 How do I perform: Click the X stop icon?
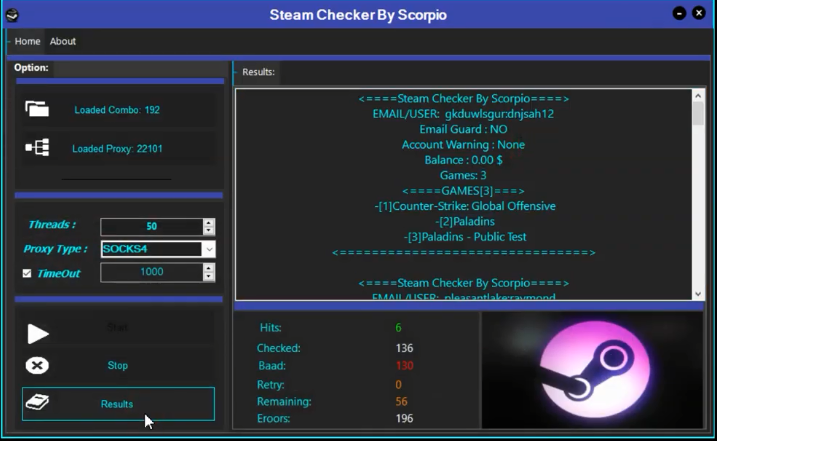pyautogui.click(x=37, y=365)
